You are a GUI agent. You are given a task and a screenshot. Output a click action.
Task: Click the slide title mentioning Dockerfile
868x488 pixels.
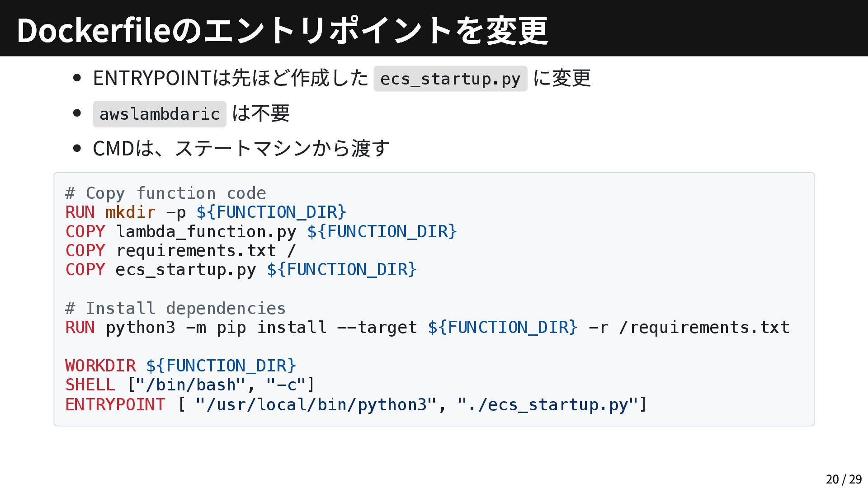coord(282,30)
